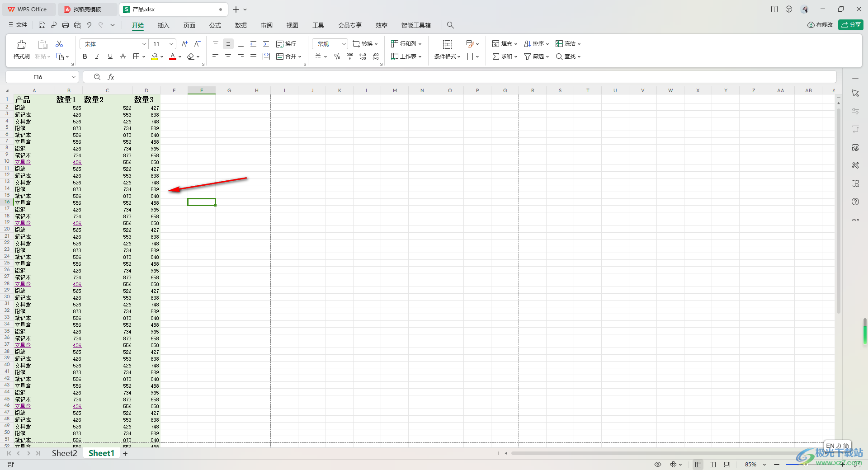868x470 pixels.
Task: Toggle Bold formatting
Action: point(85,56)
